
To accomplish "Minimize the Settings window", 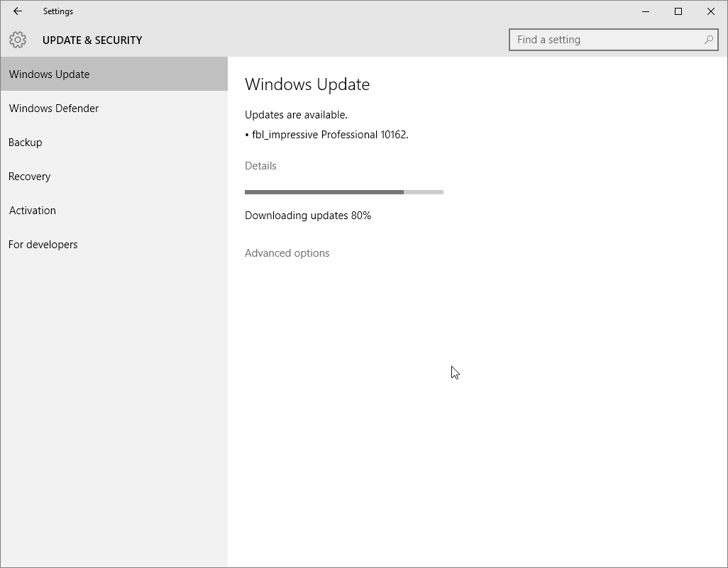I will click(646, 11).
